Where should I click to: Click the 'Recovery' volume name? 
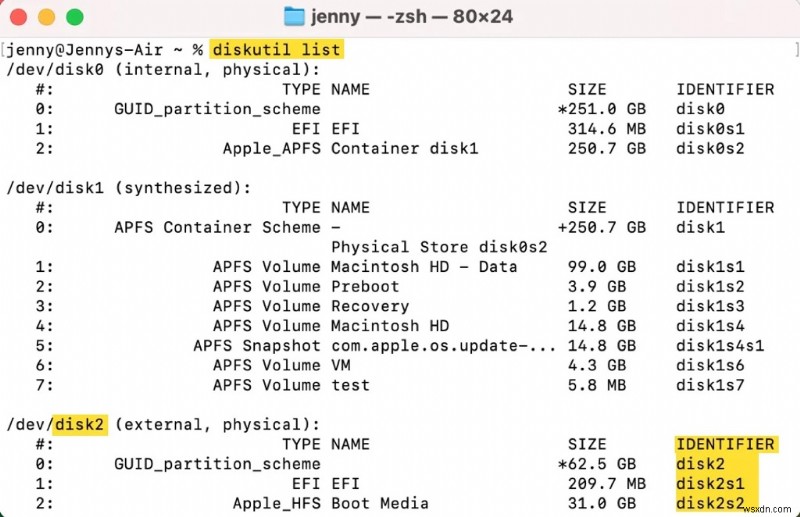pyautogui.click(x=370, y=306)
